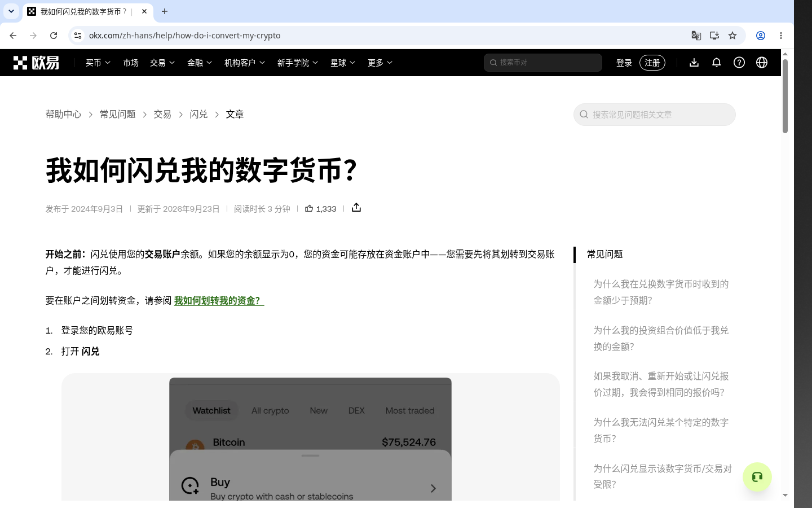Open a new browser tab
The image size is (812, 508).
click(165, 11)
